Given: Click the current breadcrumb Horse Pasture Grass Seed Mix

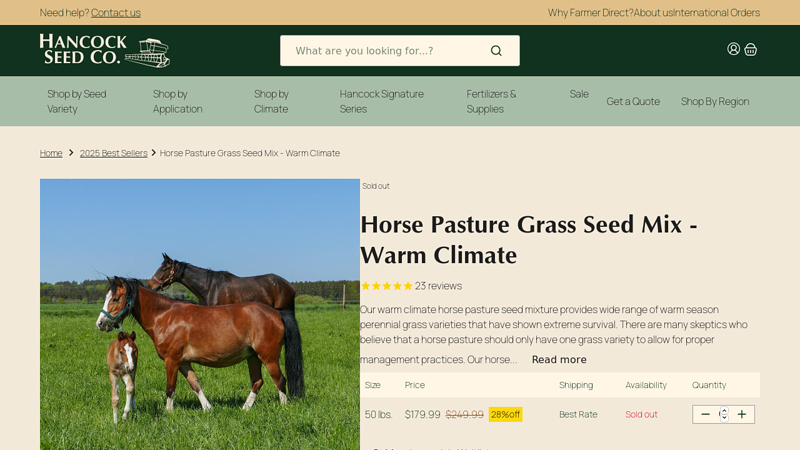Looking at the screenshot, I should [x=249, y=153].
